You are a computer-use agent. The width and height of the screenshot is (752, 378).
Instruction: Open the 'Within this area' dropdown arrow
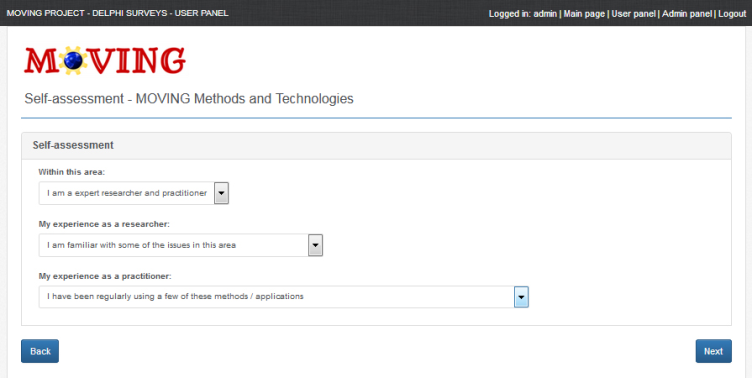pos(221,193)
